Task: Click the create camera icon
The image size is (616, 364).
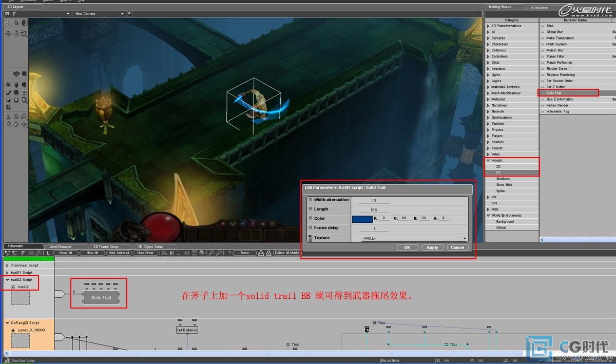Action: [8, 85]
